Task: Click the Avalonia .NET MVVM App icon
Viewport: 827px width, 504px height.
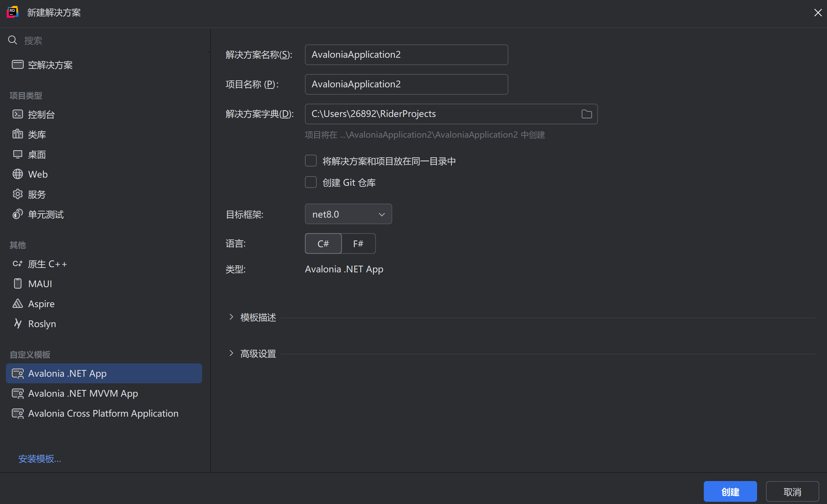Action: (x=18, y=394)
